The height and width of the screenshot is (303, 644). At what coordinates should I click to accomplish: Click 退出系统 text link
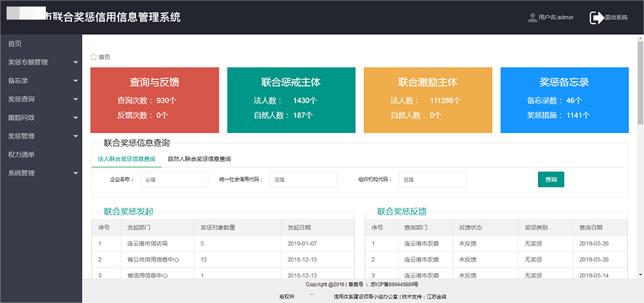click(616, 18)
